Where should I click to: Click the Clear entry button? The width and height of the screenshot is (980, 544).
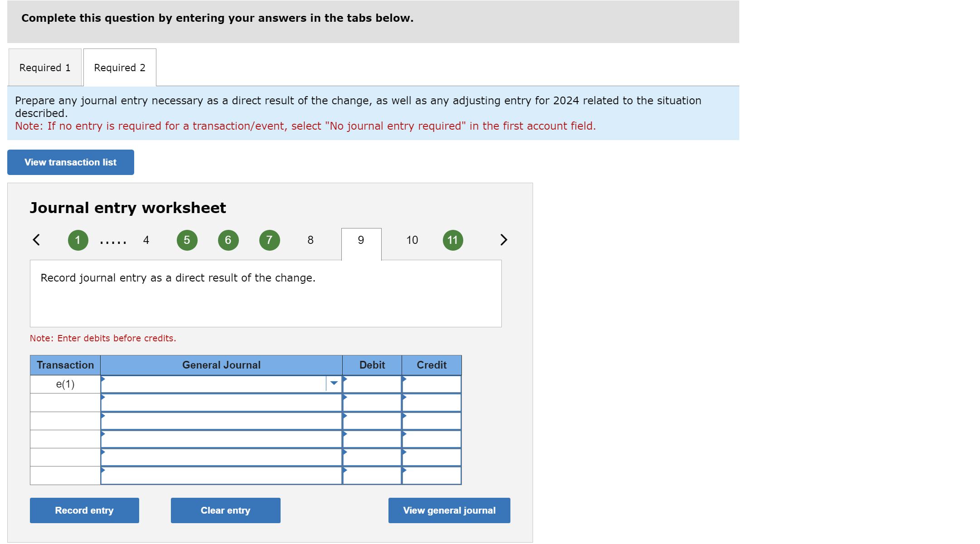pos(226,510)
